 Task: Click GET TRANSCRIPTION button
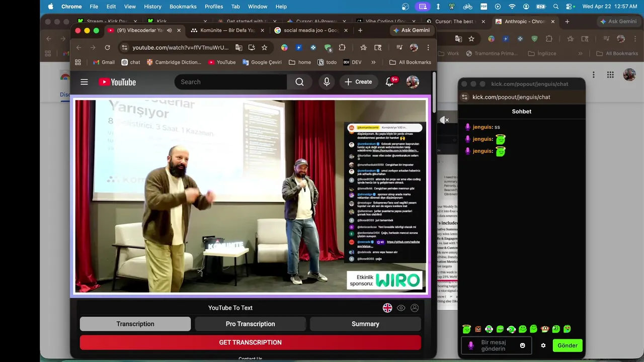click(250, 342)
